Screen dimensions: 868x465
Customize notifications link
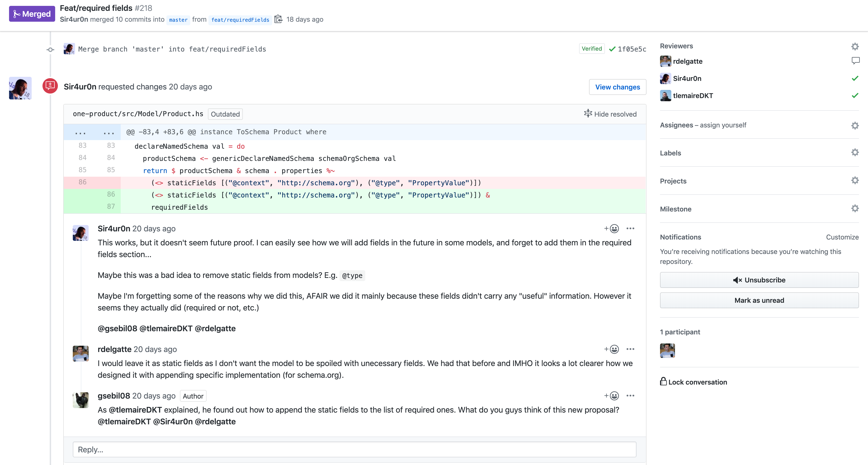(x=842, y=237)
